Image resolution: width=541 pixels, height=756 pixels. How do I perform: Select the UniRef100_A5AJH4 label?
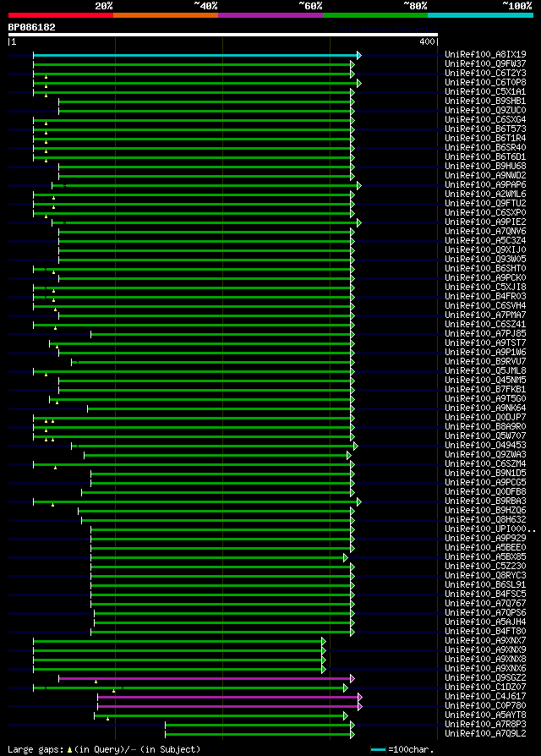click(485, 622)
